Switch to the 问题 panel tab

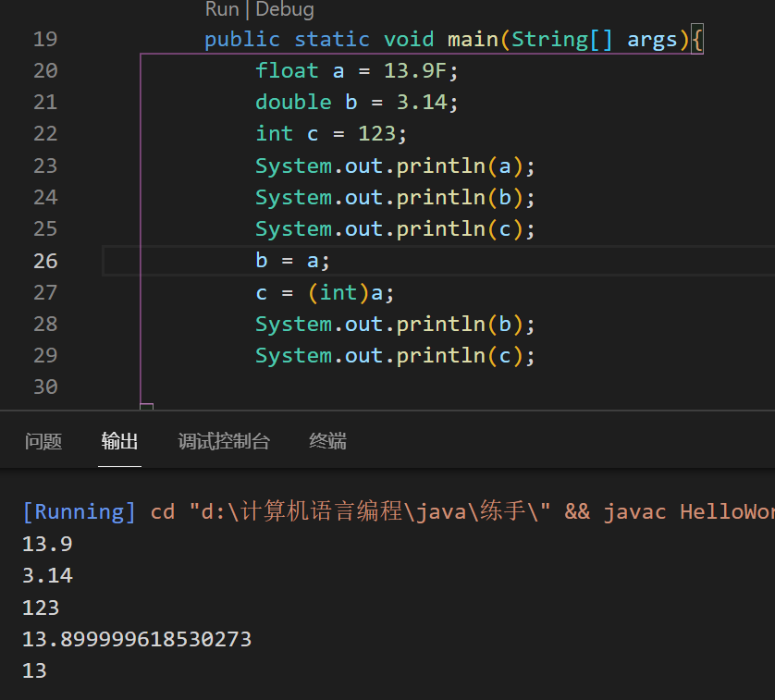click(43, 442)
